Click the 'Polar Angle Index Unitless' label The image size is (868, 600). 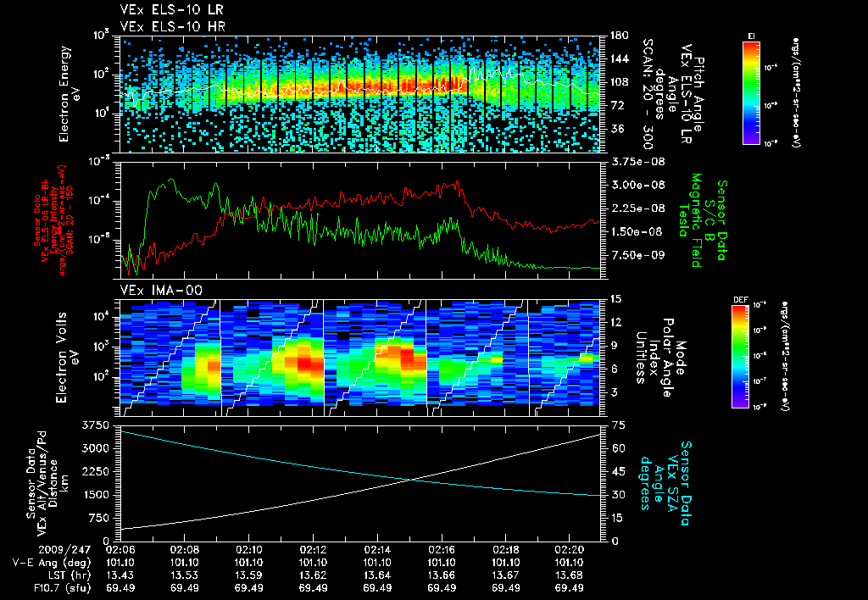click(x=655, y=358)
